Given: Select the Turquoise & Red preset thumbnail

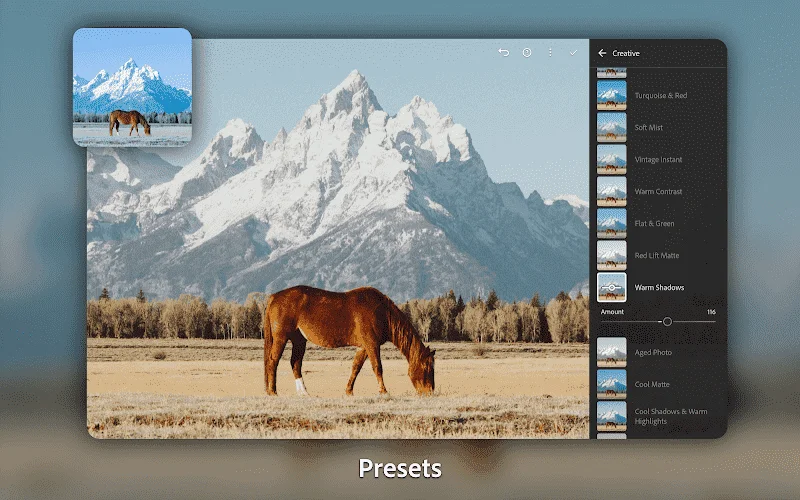Looking at the screenshot, I should 612,95.
